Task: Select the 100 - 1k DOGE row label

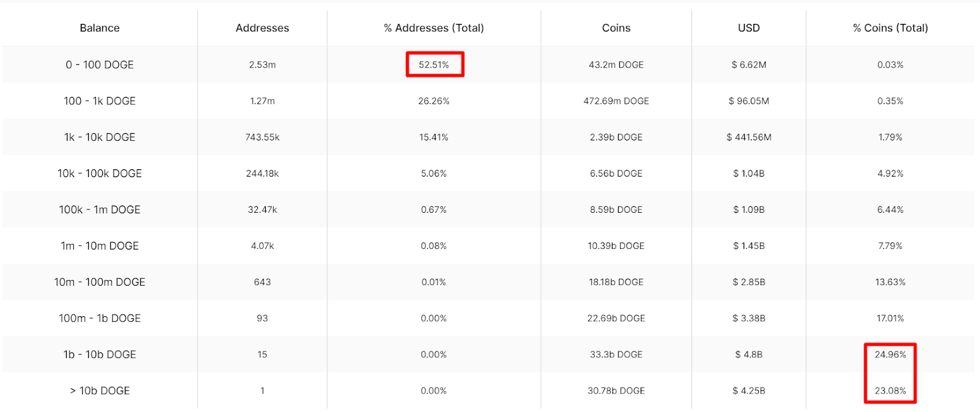Action: point(99,101)
